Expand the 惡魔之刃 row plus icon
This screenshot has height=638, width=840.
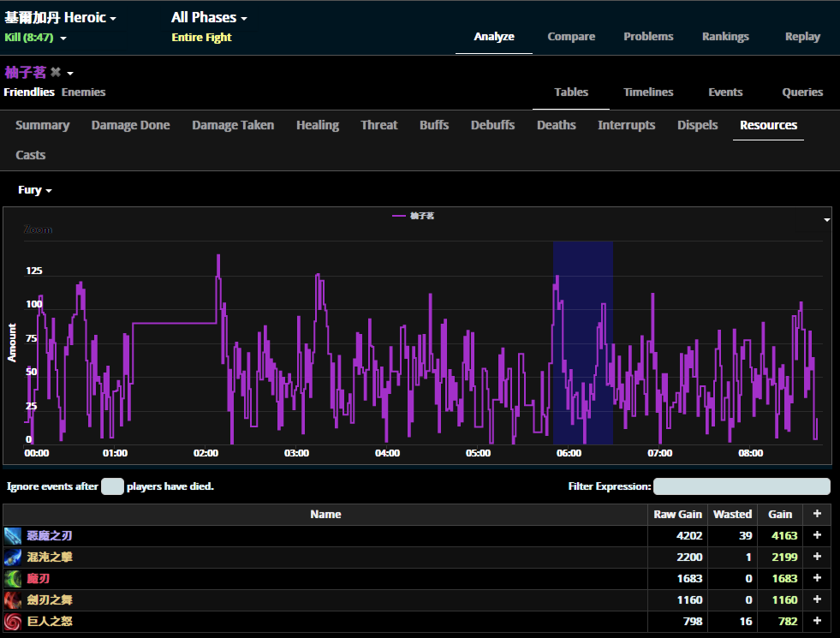[817, 535]
